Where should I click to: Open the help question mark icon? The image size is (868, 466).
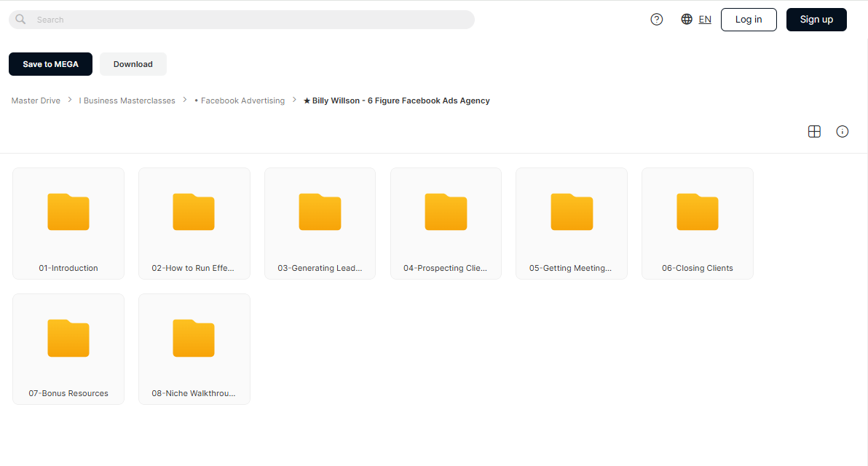pyautogui.click(x=657, y=20)
